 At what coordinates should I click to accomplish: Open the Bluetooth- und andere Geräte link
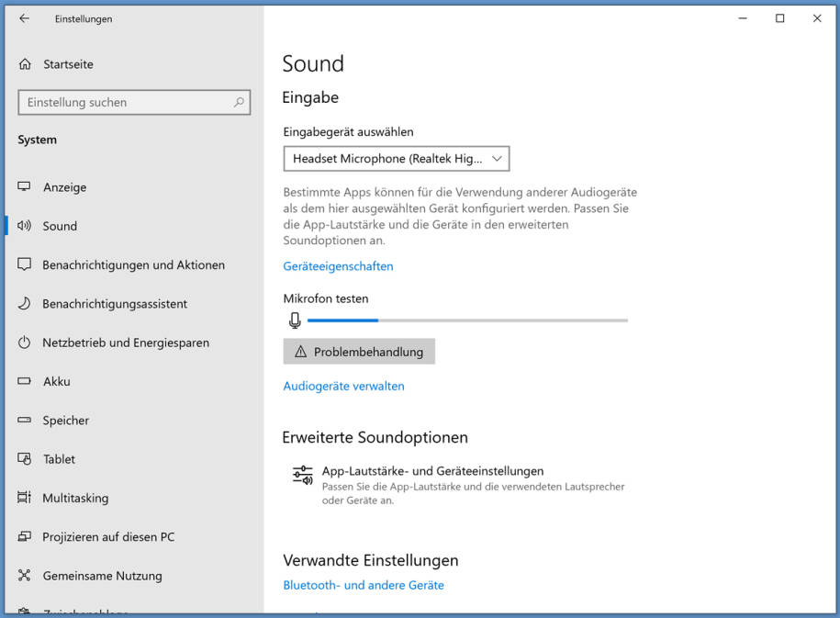point(364,585)
